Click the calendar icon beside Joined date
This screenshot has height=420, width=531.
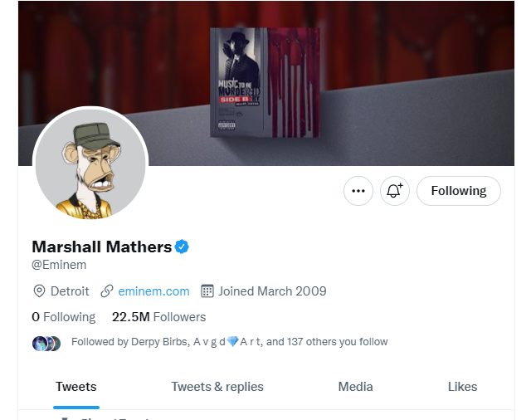(x=207, y=291)
